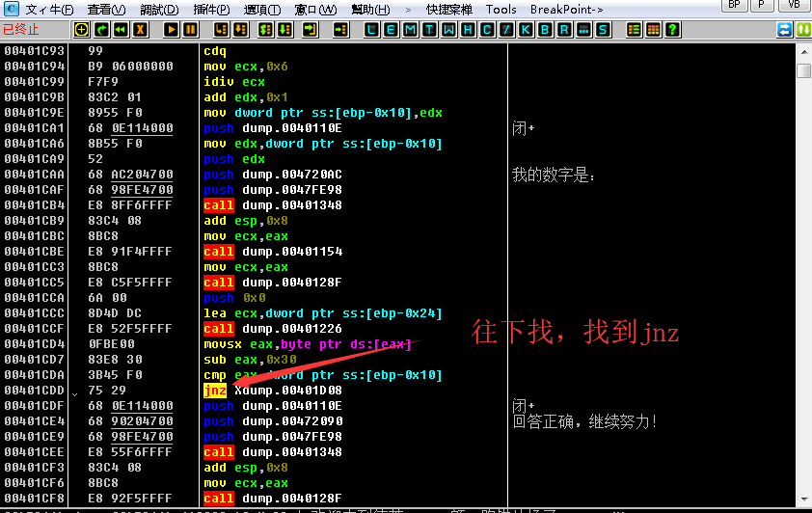Open the Run trace dots icon
Image resolution: width=812 pixels, height=513 pixels.
click(x=583, y=30)
